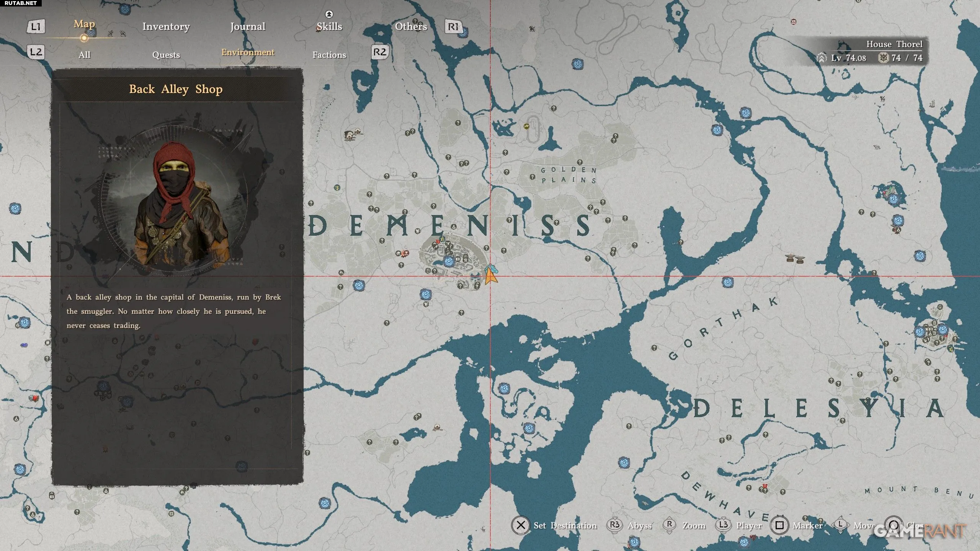Click the X Set Destination icon
Screen dimensions: 980x551
coord(521,525)
